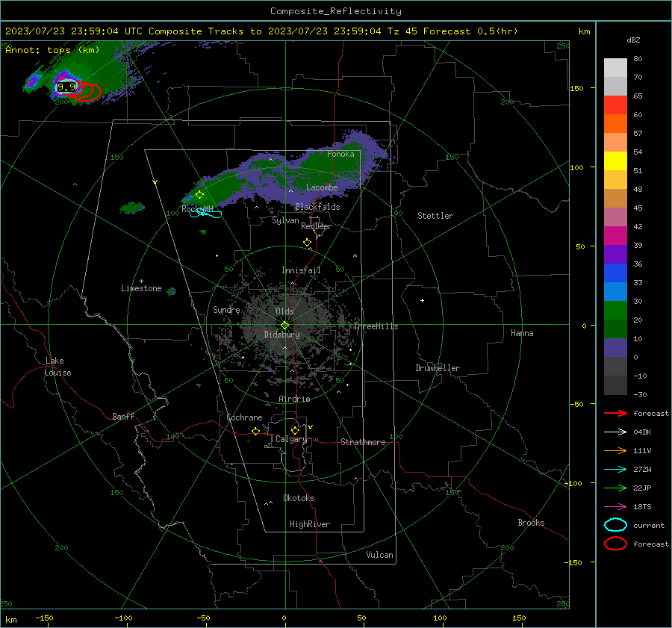Click the cyan current ellipse legend icon
672x628 pixels.
tap(615, 525)
